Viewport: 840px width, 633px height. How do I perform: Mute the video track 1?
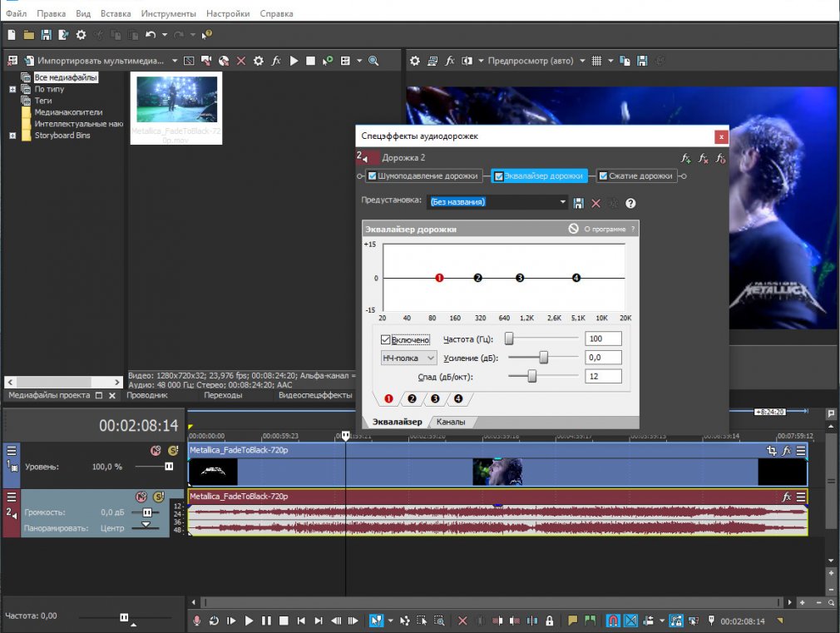156,451
